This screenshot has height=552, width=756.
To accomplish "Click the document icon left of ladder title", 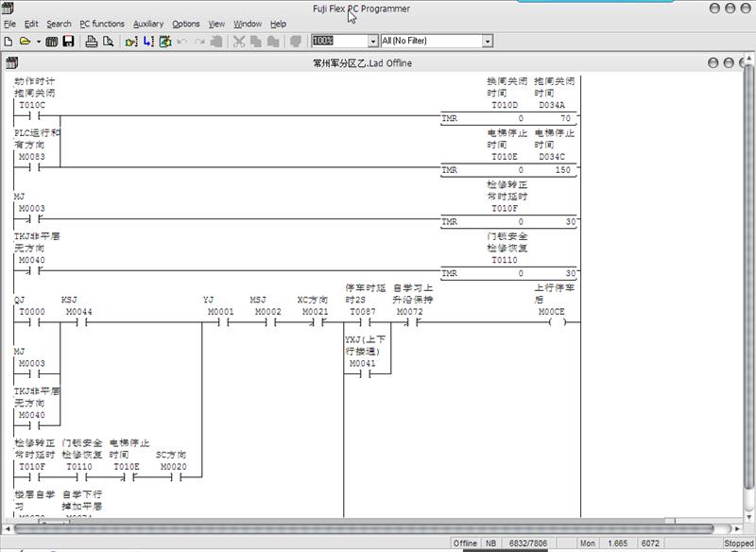I will tap(11, 63).
